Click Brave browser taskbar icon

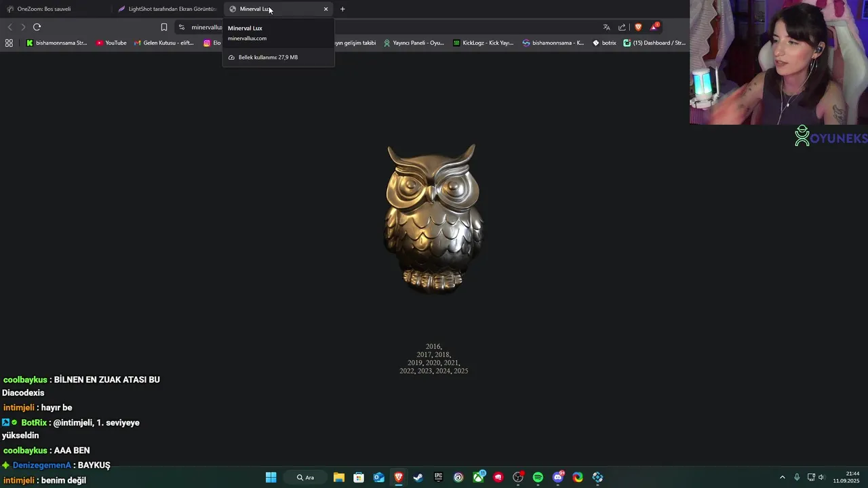399,477
